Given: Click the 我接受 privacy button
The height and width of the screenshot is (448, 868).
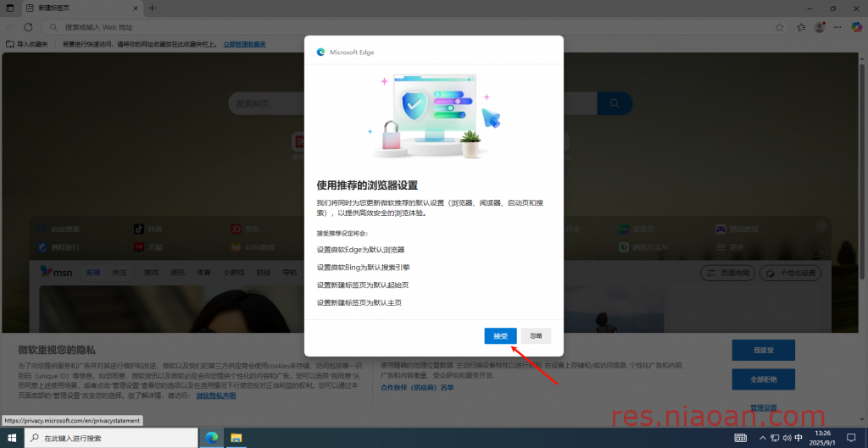Looking at the screenshot, I should point(764,350).
